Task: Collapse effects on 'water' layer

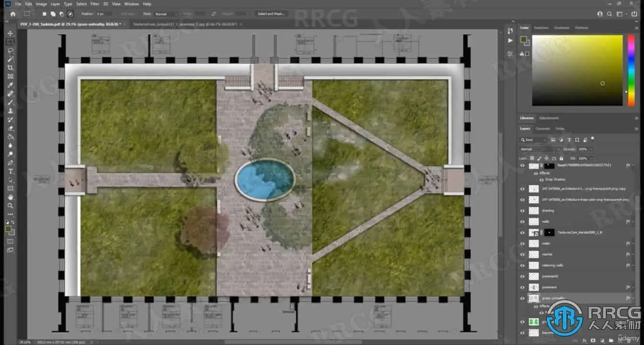Action: pyautogui.click(x=632, y=243)
